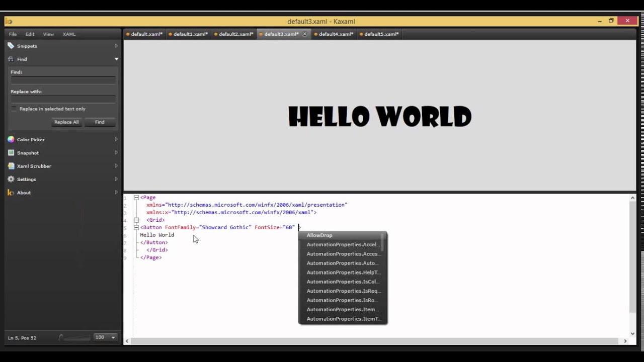Switch to the default.xaml tab
Viewport: 644px width, 362px height.
click(144, 34)
